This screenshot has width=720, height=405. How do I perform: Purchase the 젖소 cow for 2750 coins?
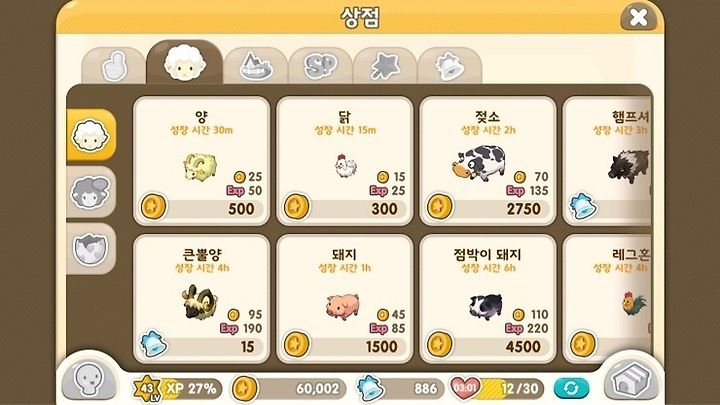[488, 161]
